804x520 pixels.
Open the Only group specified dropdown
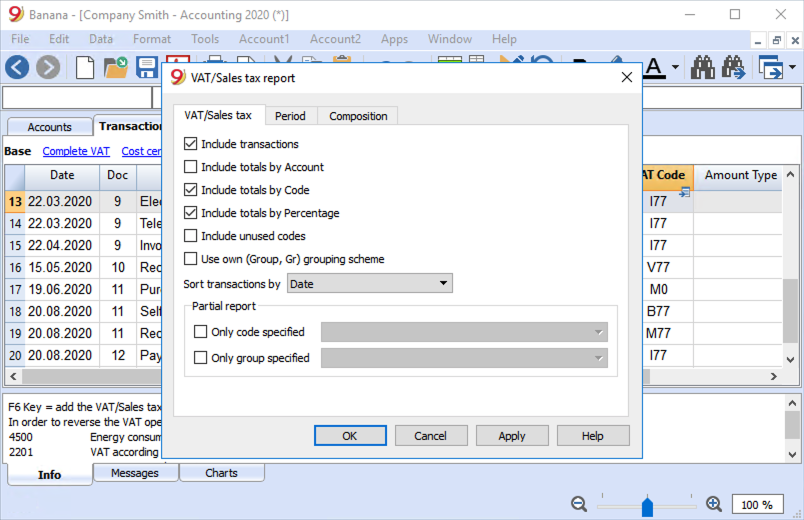coord(464,358)
